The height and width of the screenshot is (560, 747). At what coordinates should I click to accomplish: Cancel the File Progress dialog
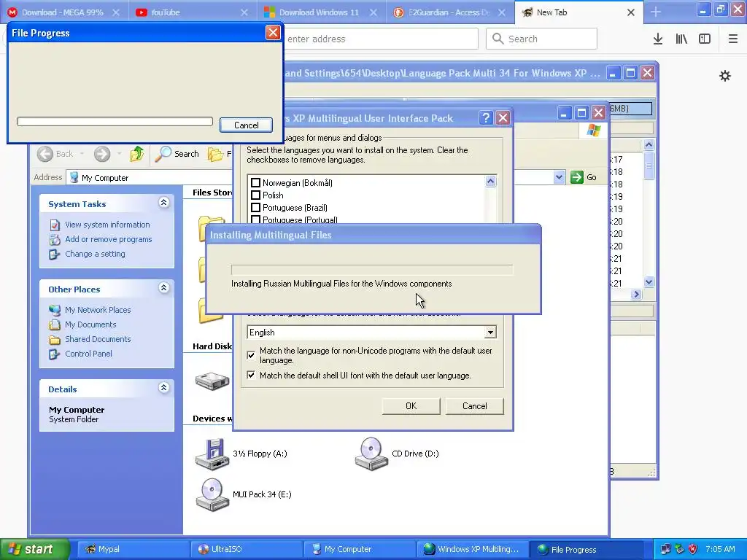(247, 125)
